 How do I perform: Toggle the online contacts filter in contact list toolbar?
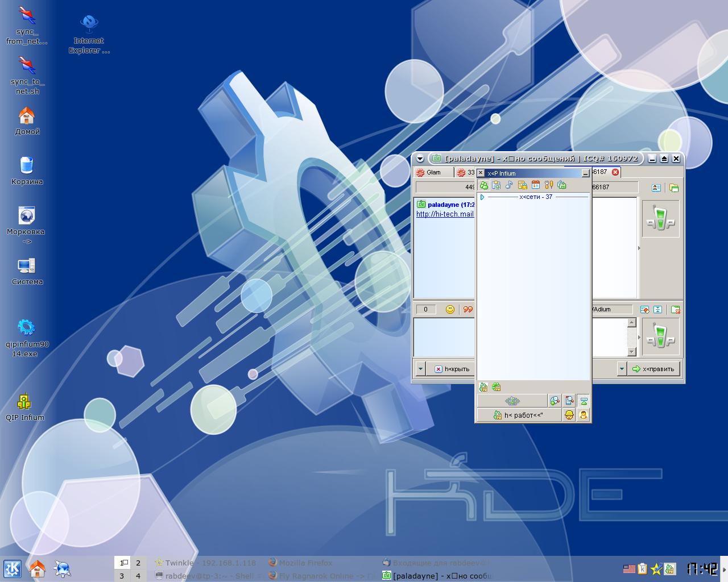(483, 185)
